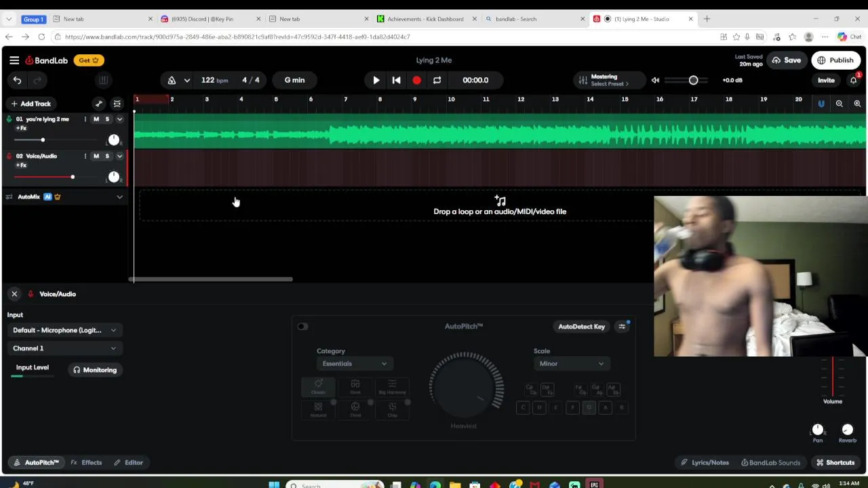Mute the Voice/Audio track
The height and width of the screenshot is (488, 868).
(x=96, y=156)
